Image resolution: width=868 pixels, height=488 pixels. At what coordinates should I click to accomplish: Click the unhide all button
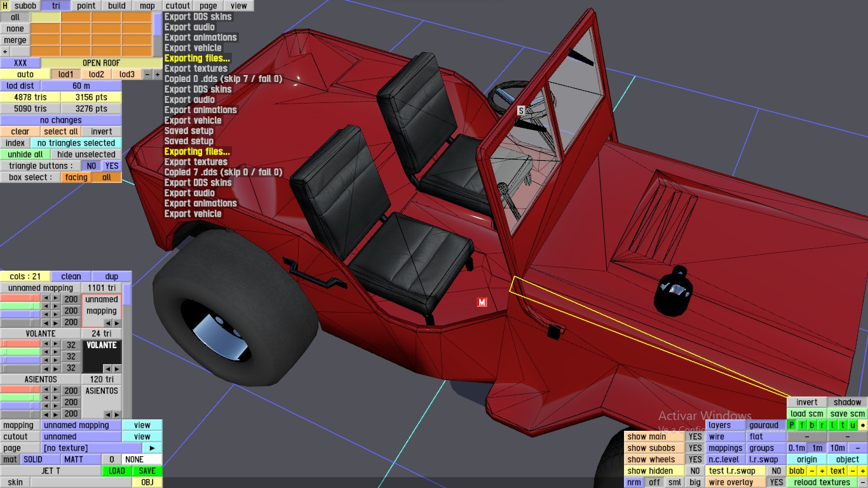coord(25,154)
